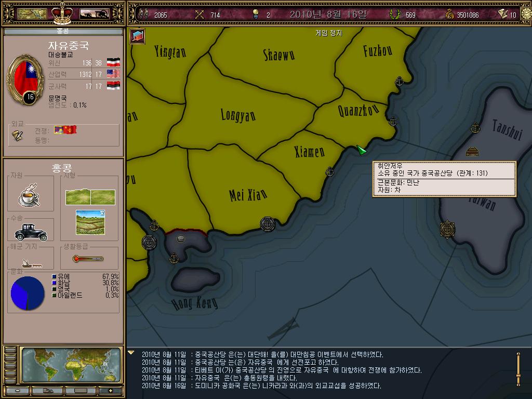This screenshot has width=532, height=399.
Task: Click the United States flag in 산업력 row
Action: pyautogui.click(x=113, y=74)
